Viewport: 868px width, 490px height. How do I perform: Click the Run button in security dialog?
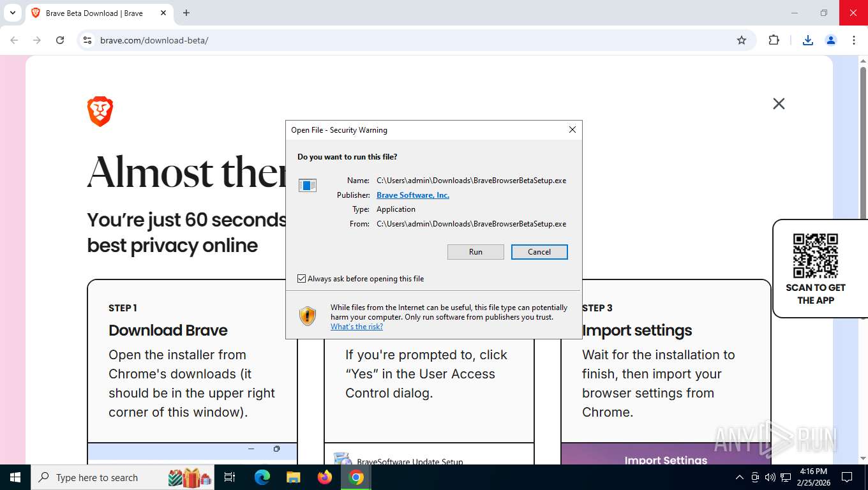[x=475, y=252]
